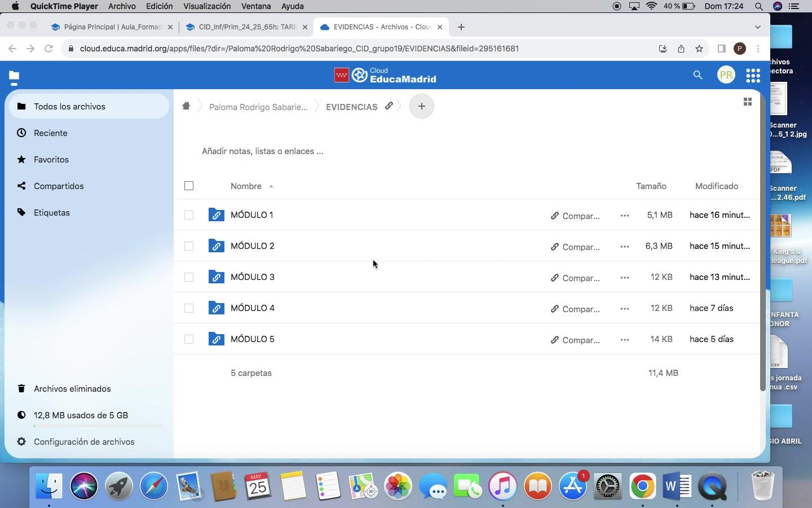Open MÓDULO 1 folder icon
Image resolution: width=812 pixels, height=508 pixels.
(217, 215)
